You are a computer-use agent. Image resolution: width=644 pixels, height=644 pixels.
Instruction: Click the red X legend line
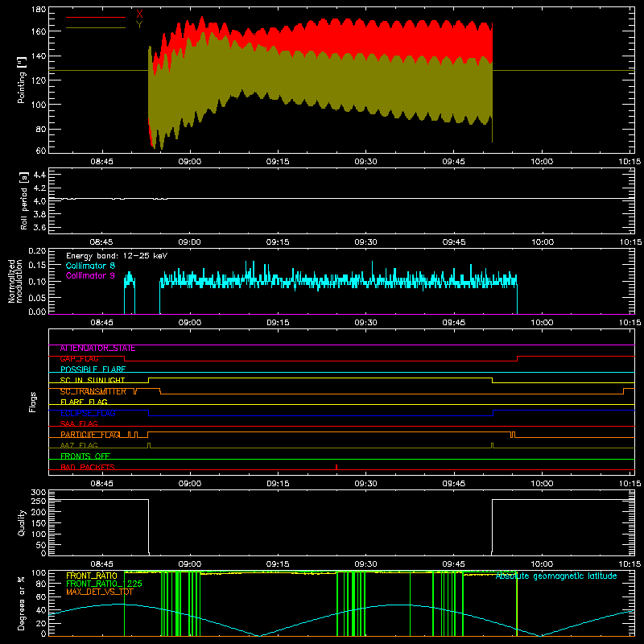click(95, 17)
